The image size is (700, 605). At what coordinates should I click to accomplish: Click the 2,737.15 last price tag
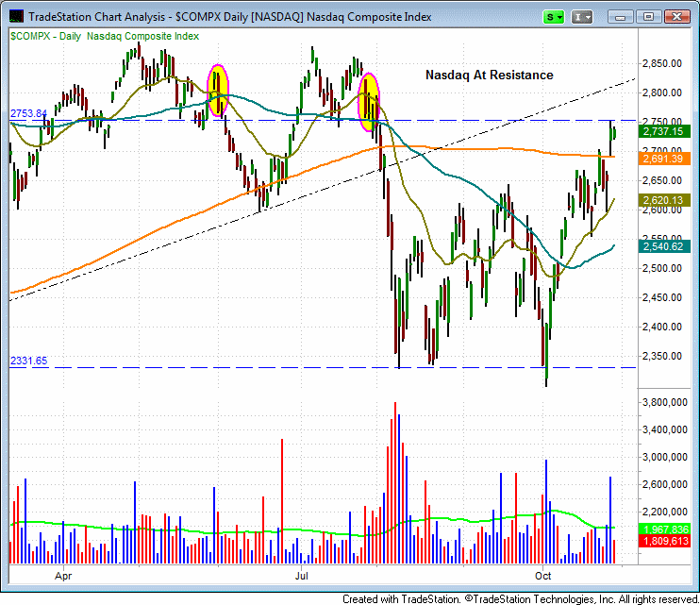664,131
